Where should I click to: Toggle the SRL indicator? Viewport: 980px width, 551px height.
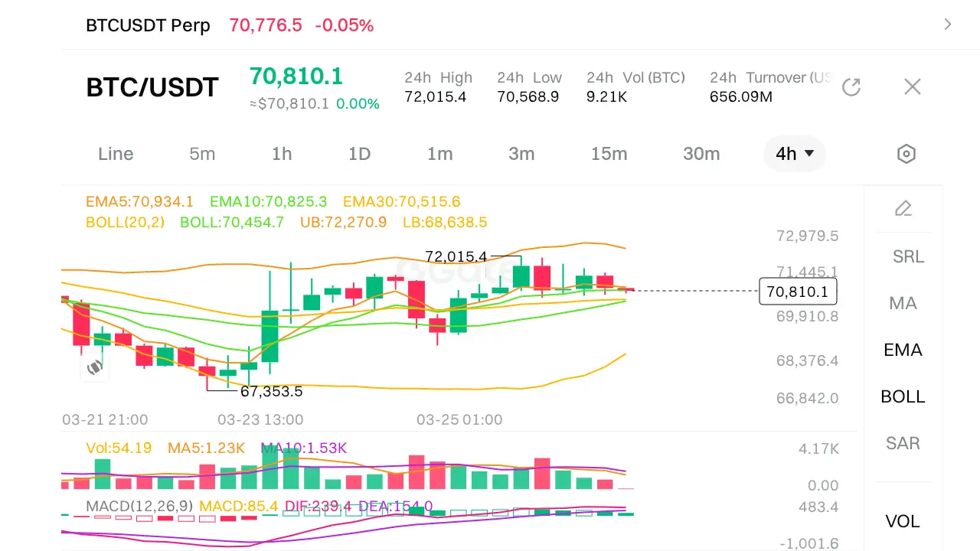coord(908,256)
